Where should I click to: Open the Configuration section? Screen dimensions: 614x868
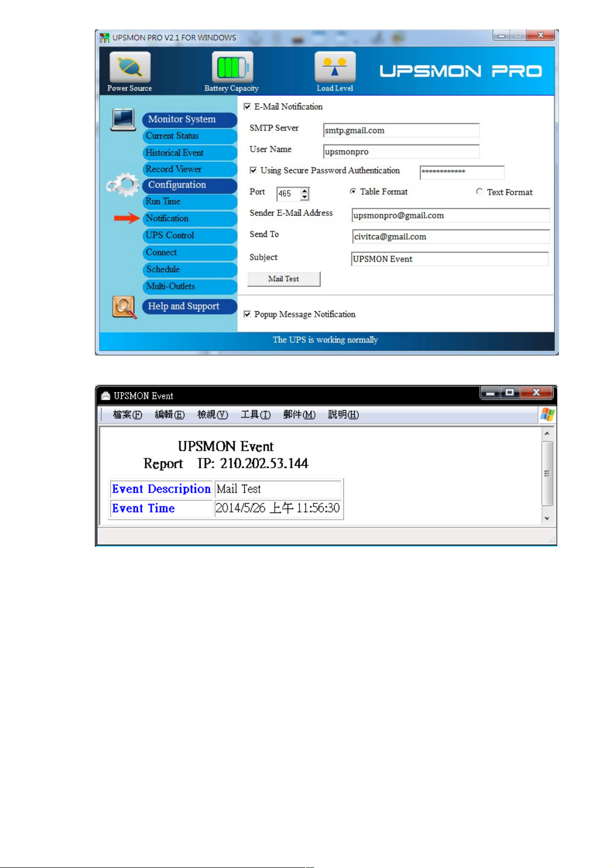(x=190, y=185)
